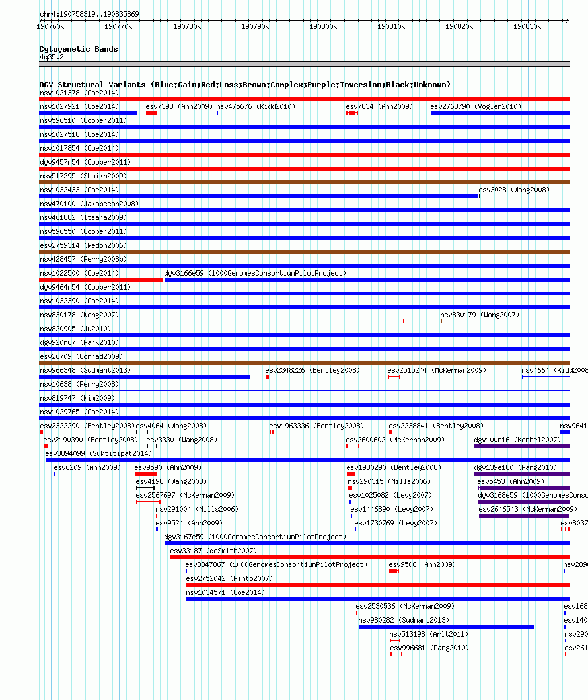
Task: Click the nsv1022500 (Coe2014) label
Action: tap(79, 273)
